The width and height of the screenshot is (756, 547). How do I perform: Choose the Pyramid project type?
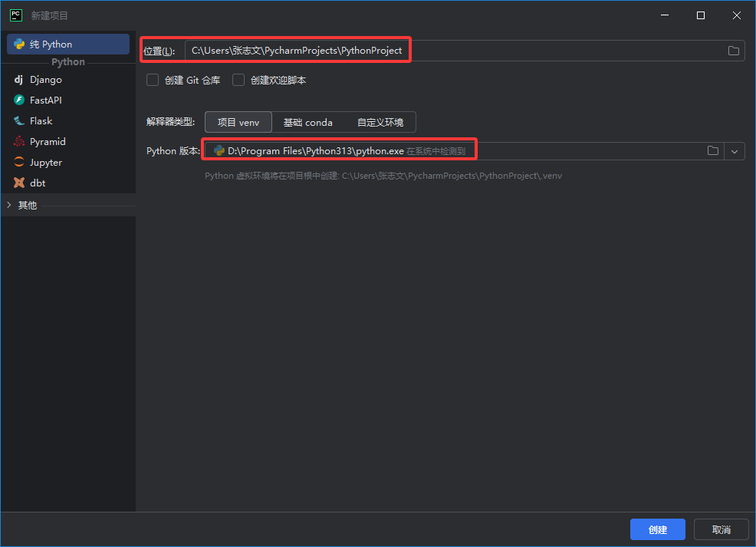(68, 142)
